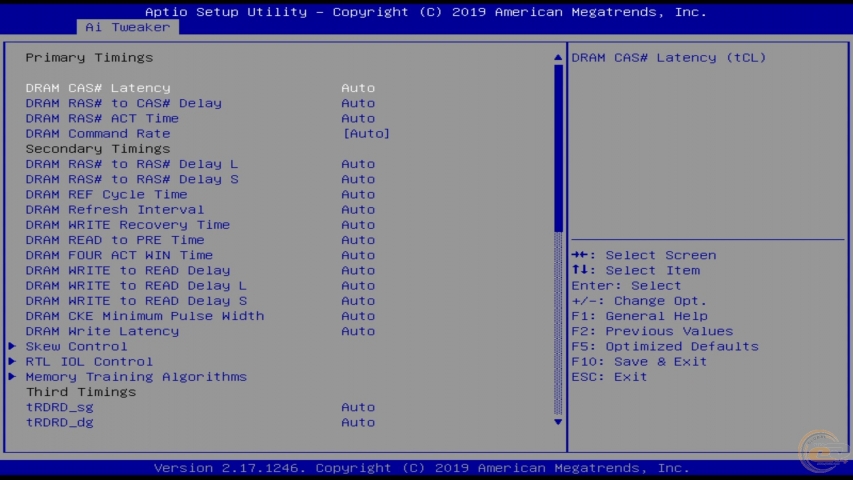
Task: Click the DRAM RAS# ACT Time value
Action: coord(358,118)
